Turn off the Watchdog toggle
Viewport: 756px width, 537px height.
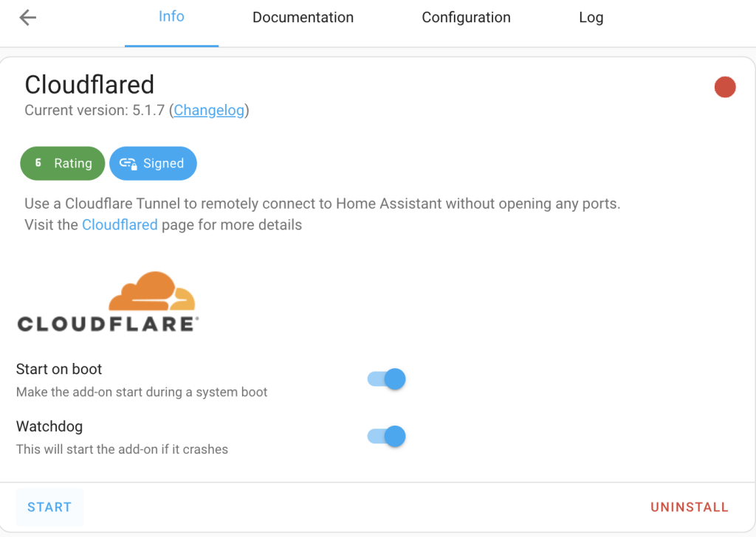click(386, 437)
